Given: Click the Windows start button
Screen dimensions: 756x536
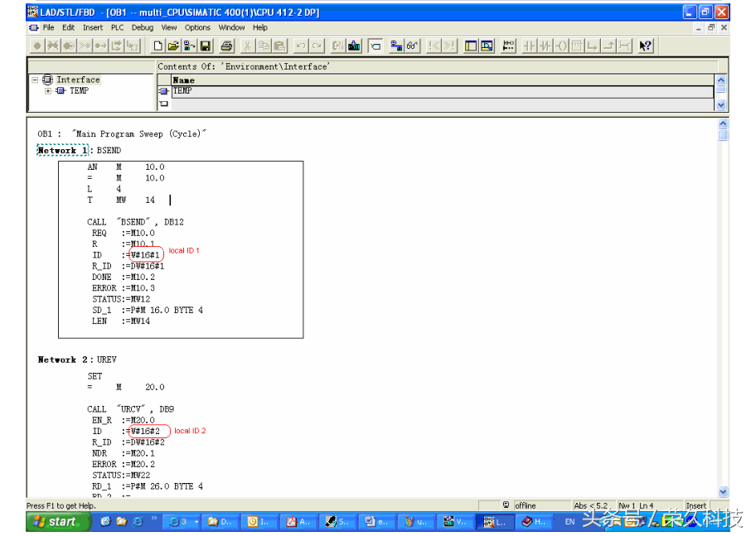Looking at the screenshot, I should click(59, 522).
